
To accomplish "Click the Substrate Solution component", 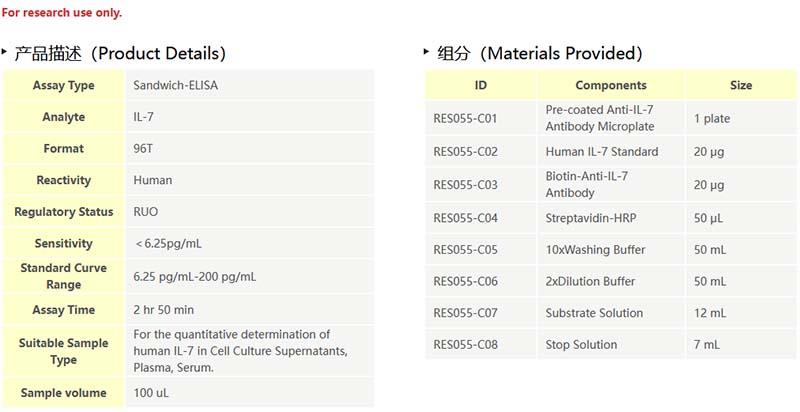I will point(594,313).
